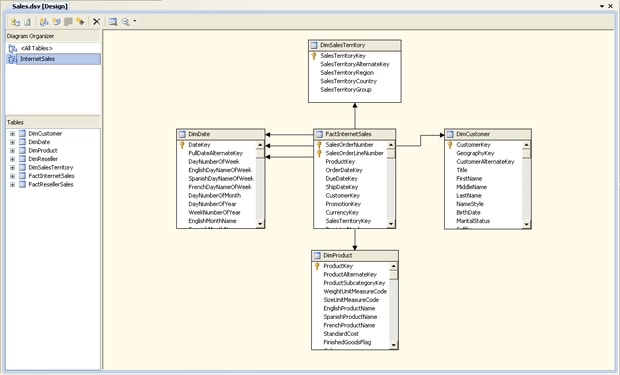The width and height of the screenshot is (620, 375).
Task: Click the Zoom magnifier toolbar icon
Action: pos(125,22)
